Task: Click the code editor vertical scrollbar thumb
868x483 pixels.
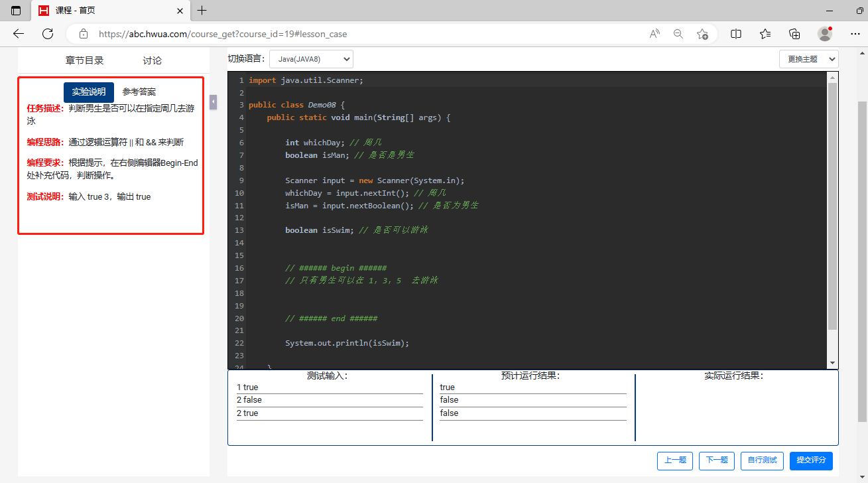Action: [x=833, y=206]
